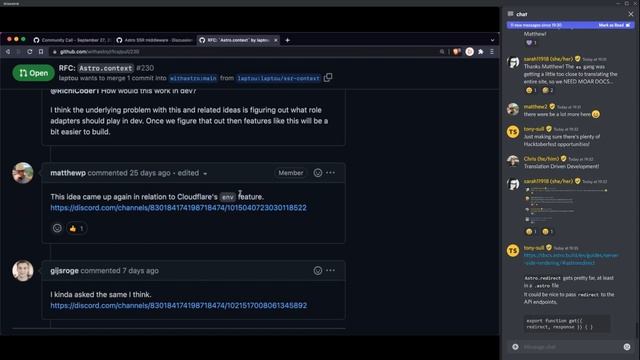Open the browser profile avatar icon
The image size is (640, 360).
point(469,52)
